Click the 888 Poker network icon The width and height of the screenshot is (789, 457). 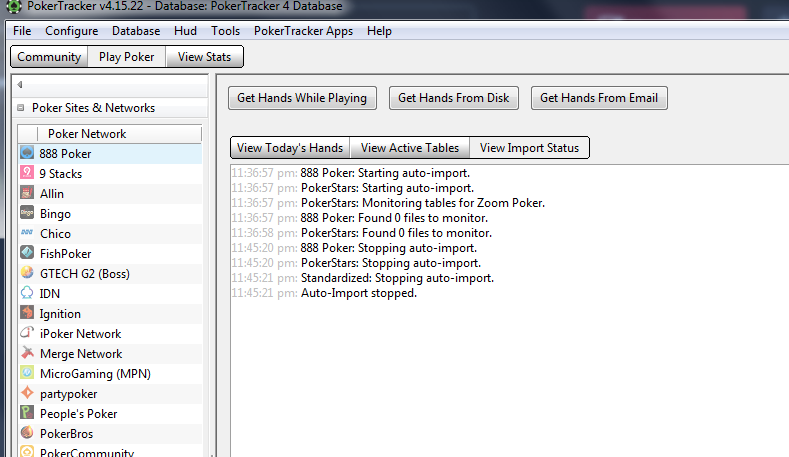point(27,153)
